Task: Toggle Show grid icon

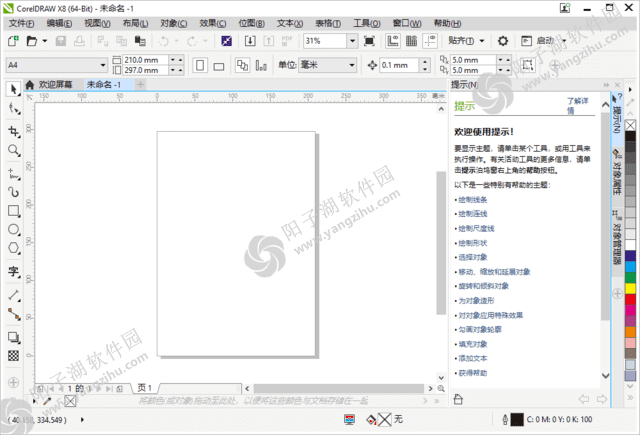Action: click(x=411, y=41)
